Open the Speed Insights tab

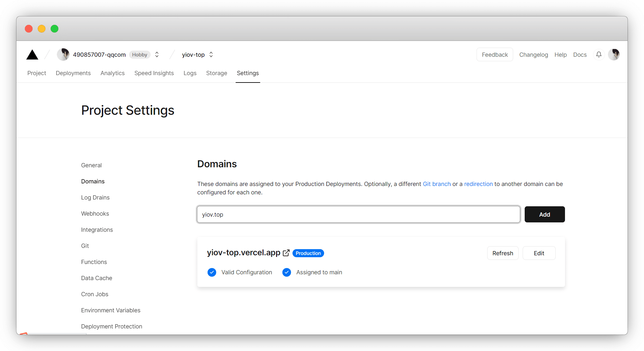click(x=154, y=73)
